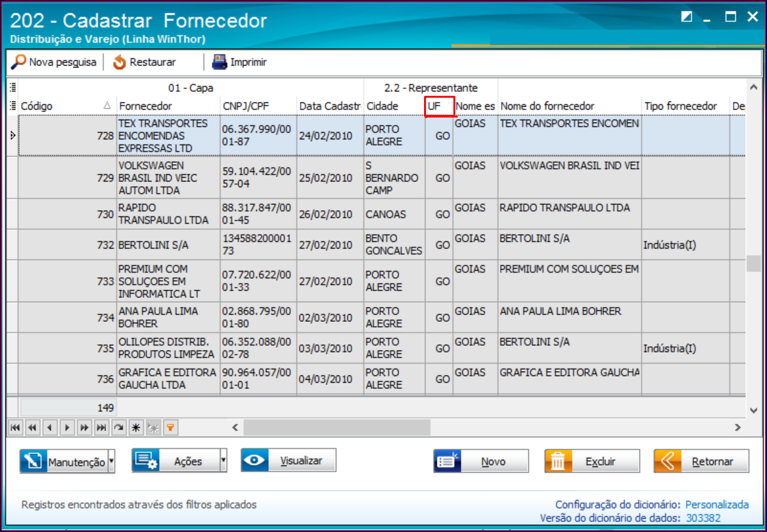Click the Cidade column header
767x532 pixels.
395,105
